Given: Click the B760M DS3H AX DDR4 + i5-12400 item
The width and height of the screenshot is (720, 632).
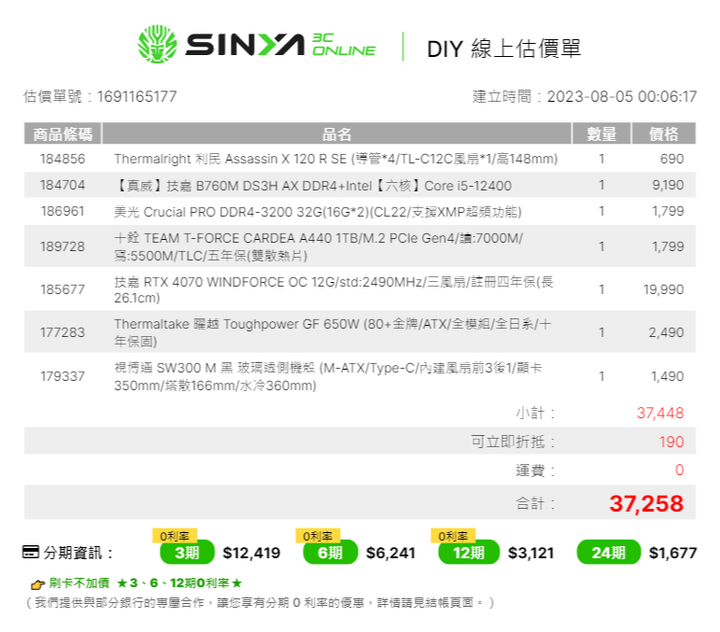Looking at the screenshot, I should click(313, 186).
